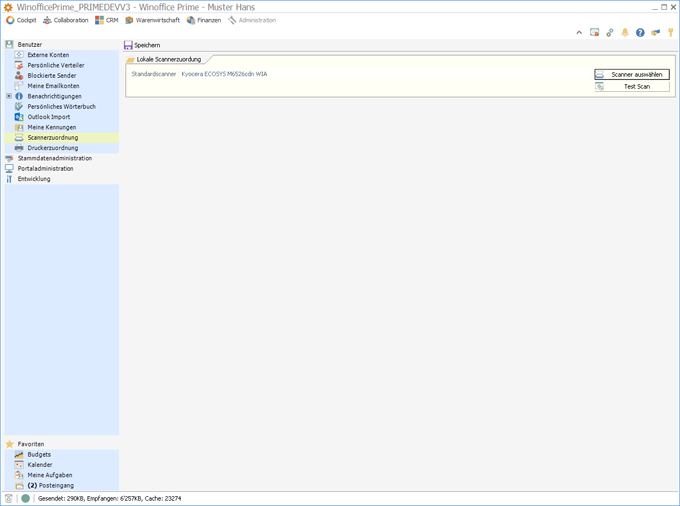Click the Outlook Import icon
The width and height of the screenshot is (680, 506).
pos(19,117)
